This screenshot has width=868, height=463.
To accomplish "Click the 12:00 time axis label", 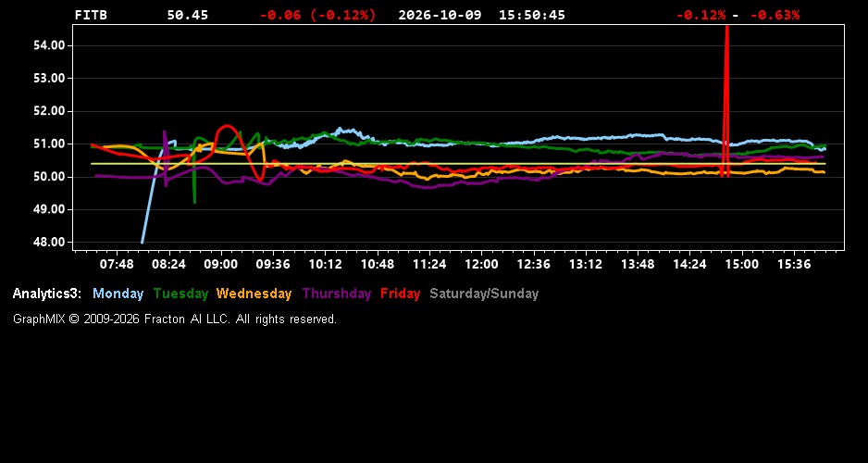I will tap(481, 265).
